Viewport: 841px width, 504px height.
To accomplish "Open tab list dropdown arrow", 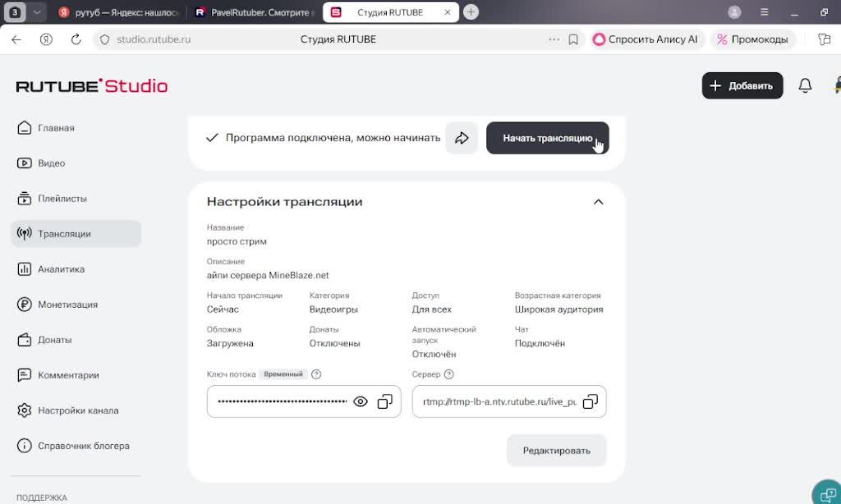I will 38,12.
